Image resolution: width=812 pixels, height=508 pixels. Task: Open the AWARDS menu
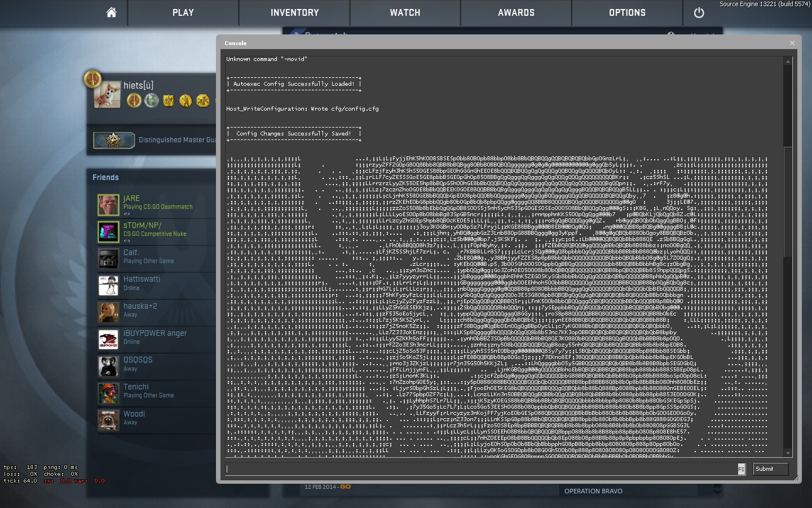516,12
